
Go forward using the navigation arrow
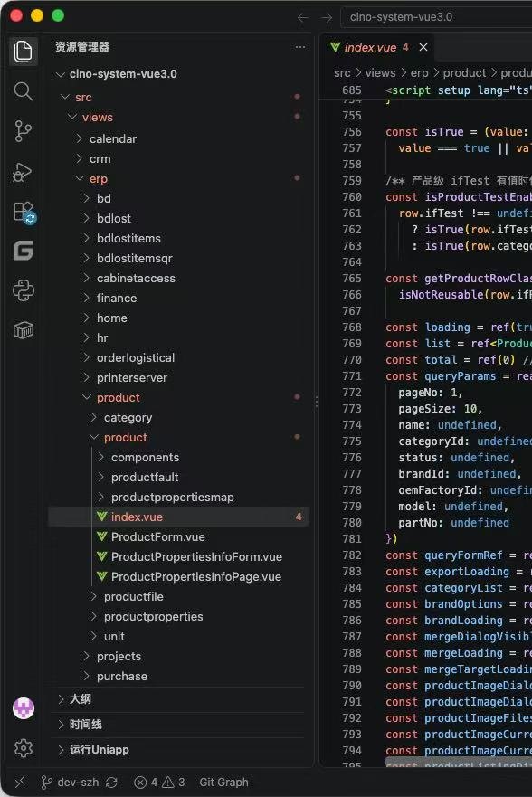327,17
